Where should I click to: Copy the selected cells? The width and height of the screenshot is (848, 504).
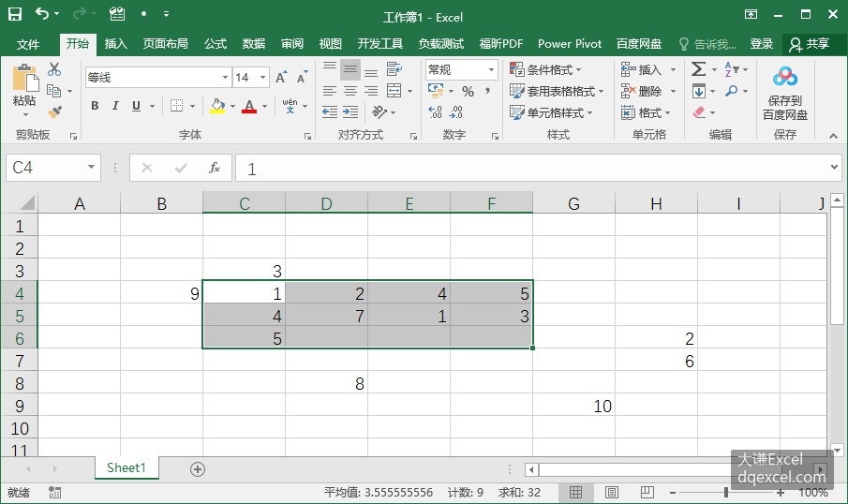[54, 91]
